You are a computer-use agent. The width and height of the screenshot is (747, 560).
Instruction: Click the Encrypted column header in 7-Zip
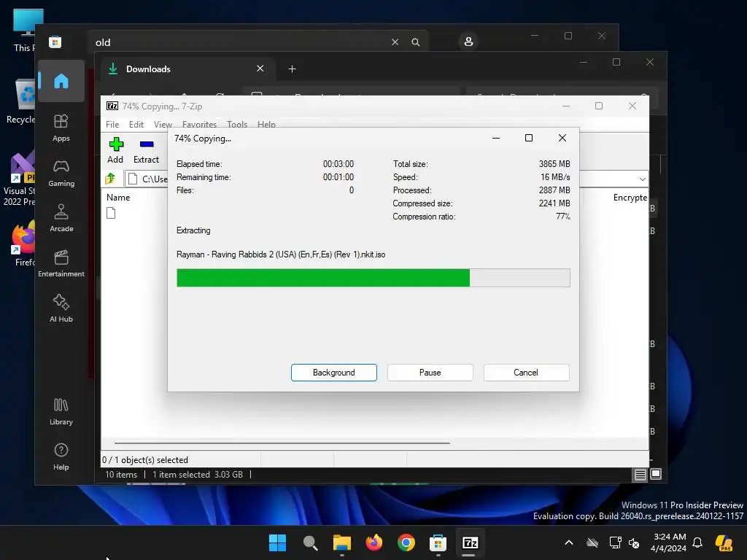point(630,197)
